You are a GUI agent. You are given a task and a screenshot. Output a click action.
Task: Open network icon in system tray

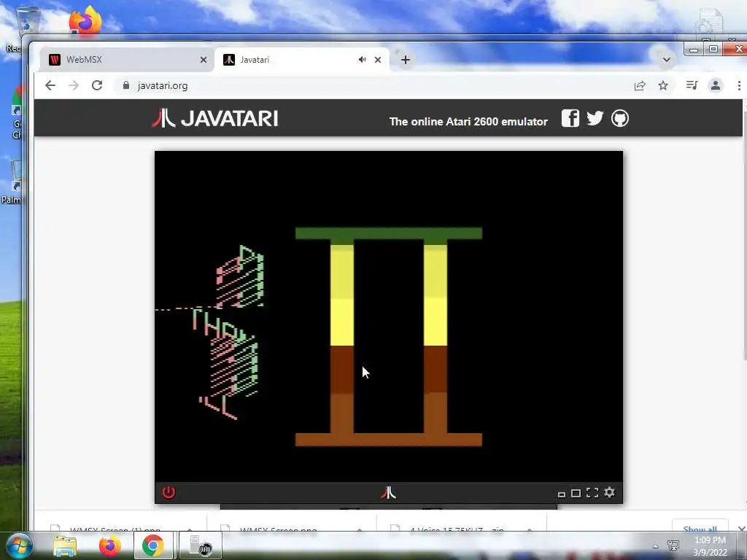(x=673, y=545)
